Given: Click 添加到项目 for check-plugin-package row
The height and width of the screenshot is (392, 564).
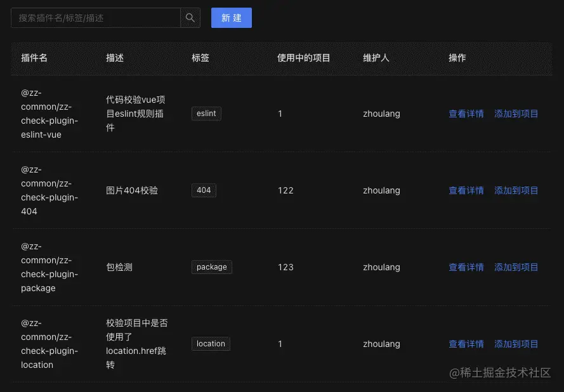Looking at the screenshot, I should [x=516, y=267].
